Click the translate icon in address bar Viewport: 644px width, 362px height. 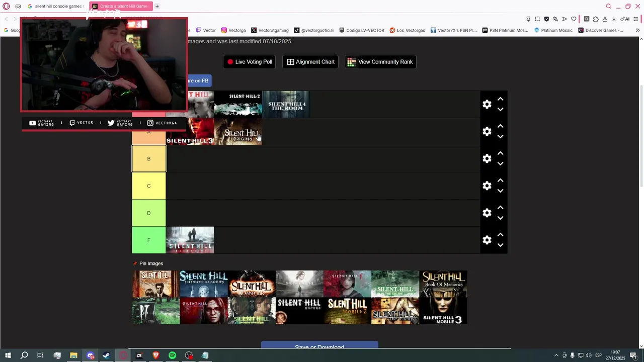pos(555,19)
